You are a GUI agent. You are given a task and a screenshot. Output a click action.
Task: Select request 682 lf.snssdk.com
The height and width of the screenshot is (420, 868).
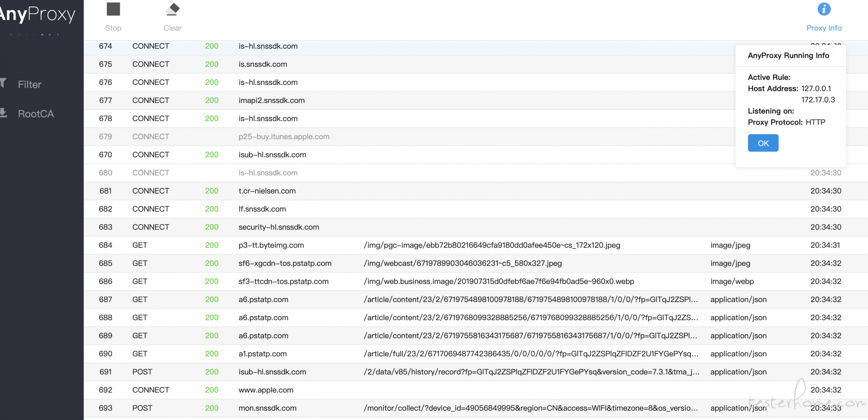476,209
